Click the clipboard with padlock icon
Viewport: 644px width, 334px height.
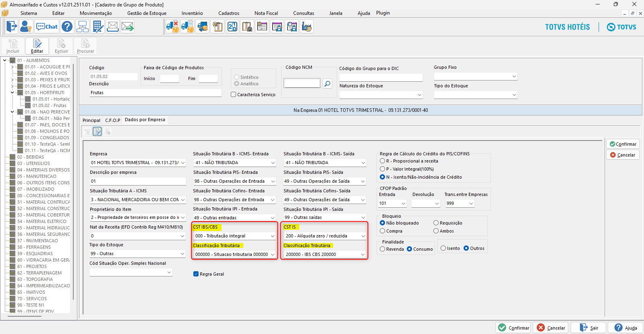[247, 27]
